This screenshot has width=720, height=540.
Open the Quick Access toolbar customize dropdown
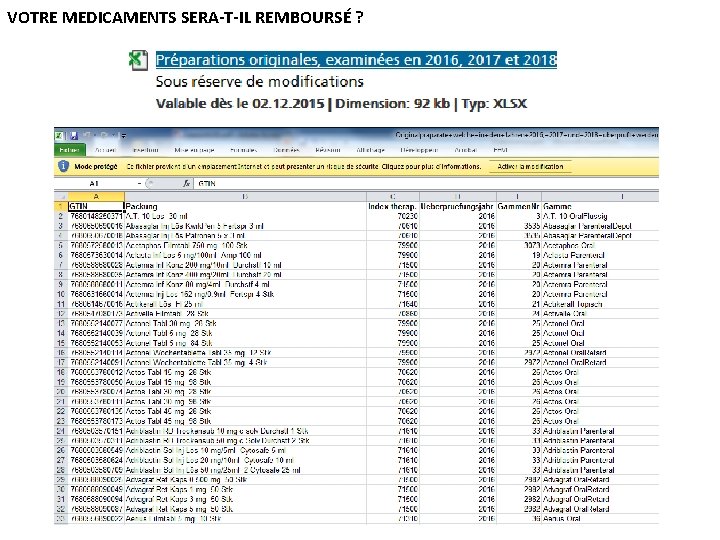(x=124, y=136)
